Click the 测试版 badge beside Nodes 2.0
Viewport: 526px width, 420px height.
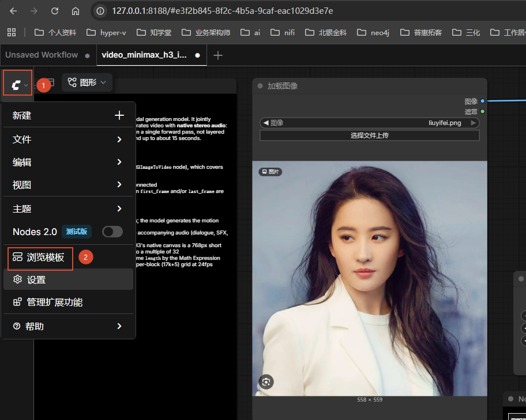tap(77, 232)
